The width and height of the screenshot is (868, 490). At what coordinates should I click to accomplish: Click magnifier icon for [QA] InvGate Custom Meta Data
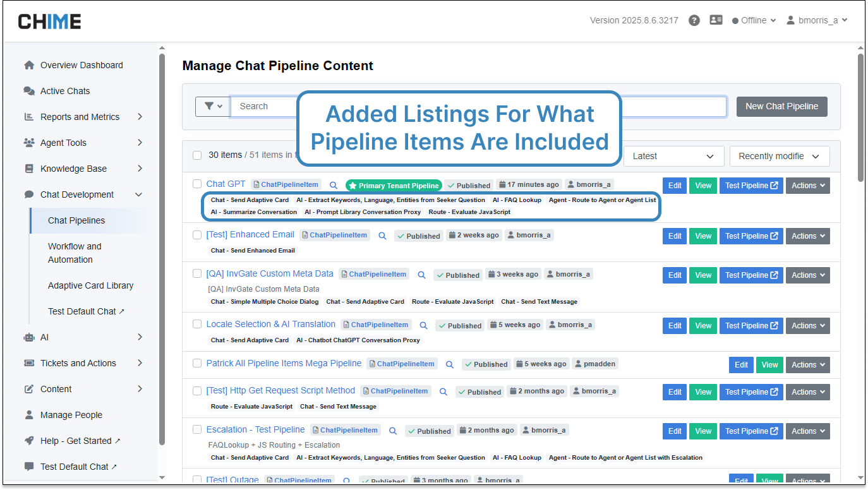coord(421,275)
